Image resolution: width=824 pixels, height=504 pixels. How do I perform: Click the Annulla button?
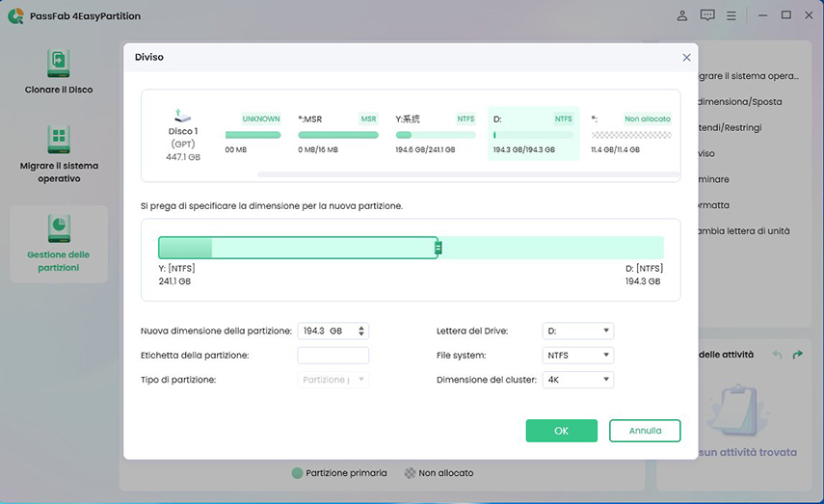645,431
